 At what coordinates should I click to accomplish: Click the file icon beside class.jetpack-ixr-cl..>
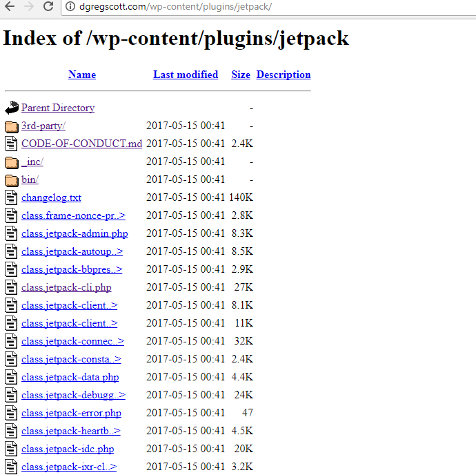tap(11, 467)
